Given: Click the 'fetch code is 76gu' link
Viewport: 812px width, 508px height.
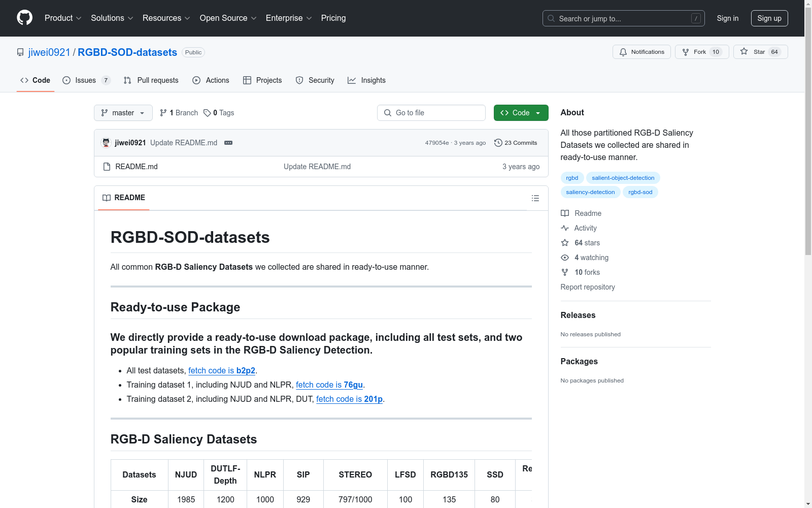Looking at the screenshot, I should point(329,385).
